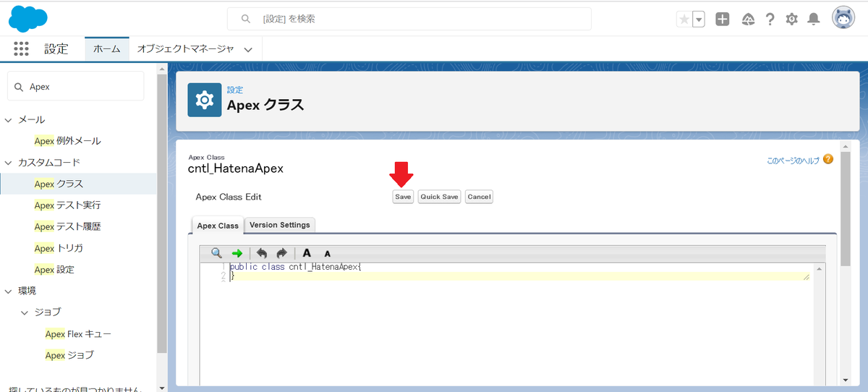
Task: Open Apex テスト実行
Action: pyautogui.click(x=67, y=205)
